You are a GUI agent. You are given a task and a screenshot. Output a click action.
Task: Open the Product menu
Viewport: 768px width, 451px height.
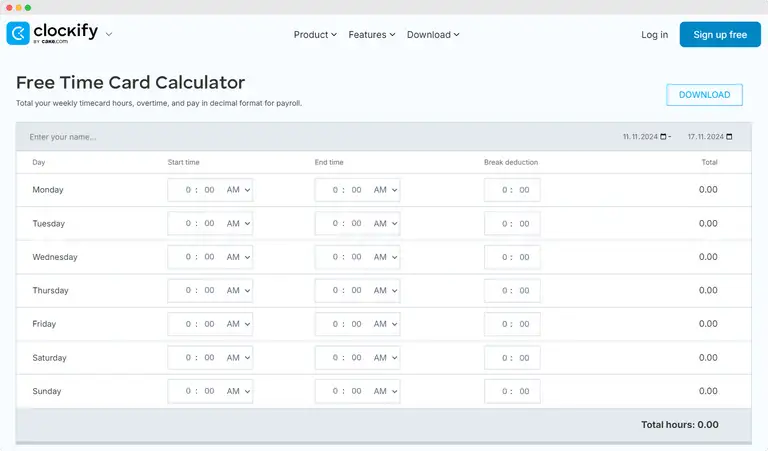(x=315, y=35)
